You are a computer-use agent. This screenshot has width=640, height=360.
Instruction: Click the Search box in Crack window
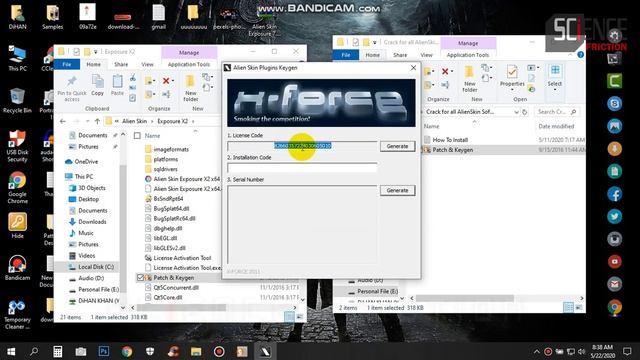557,112
